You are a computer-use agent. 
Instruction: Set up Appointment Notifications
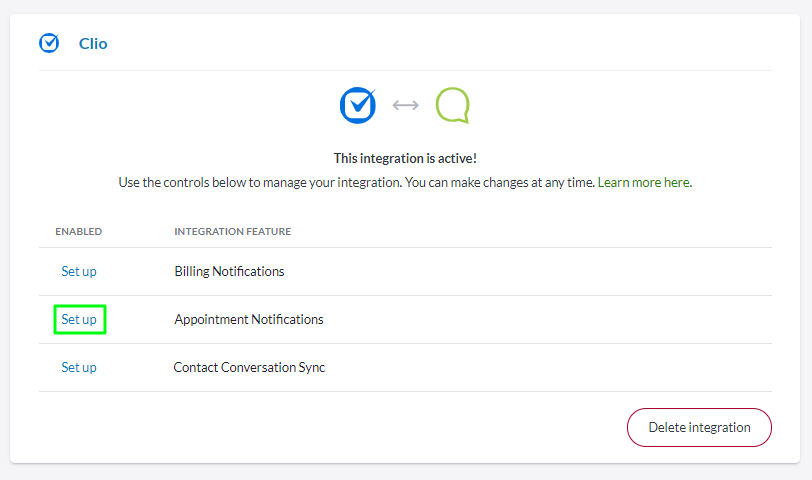point(79,319)
